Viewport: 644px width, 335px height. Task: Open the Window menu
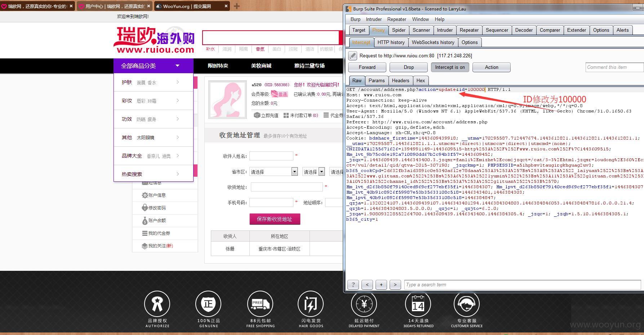pyautogui.click(x=420, y=19)
